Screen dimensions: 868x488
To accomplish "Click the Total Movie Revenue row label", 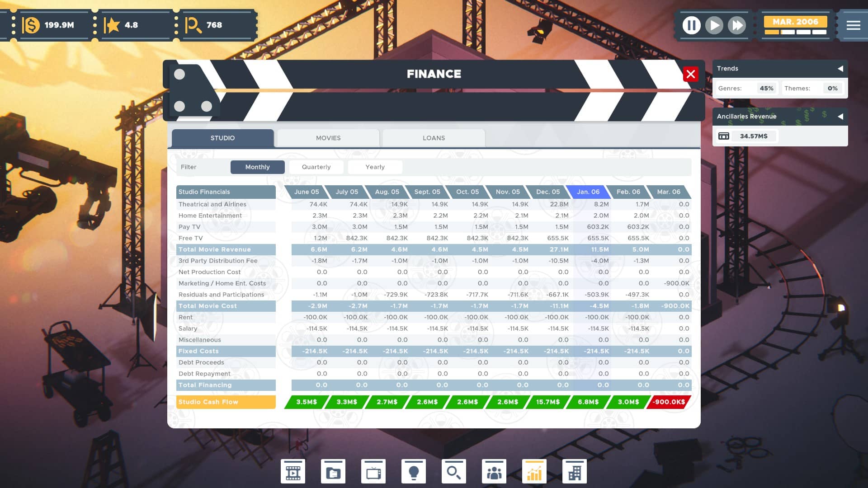I will tap(226, 249).
